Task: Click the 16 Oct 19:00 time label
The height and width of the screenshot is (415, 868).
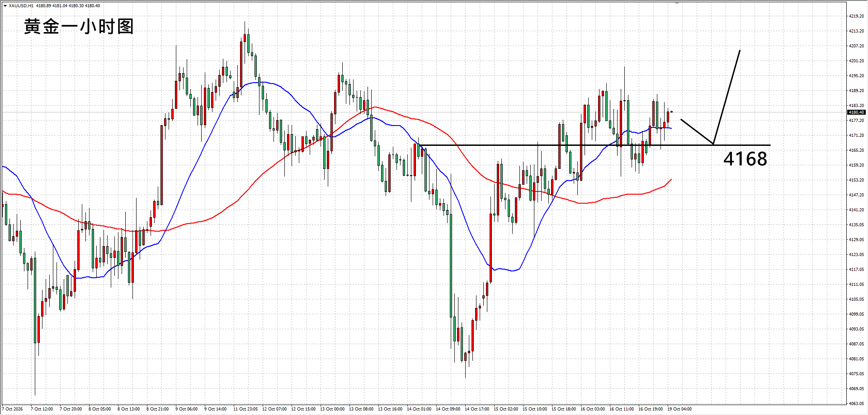Action: pos(651,409)
